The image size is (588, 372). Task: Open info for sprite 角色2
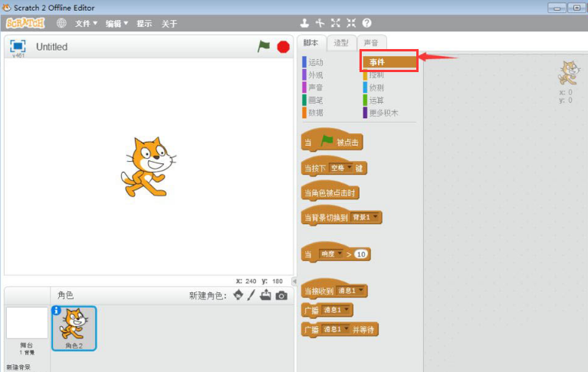56,311
